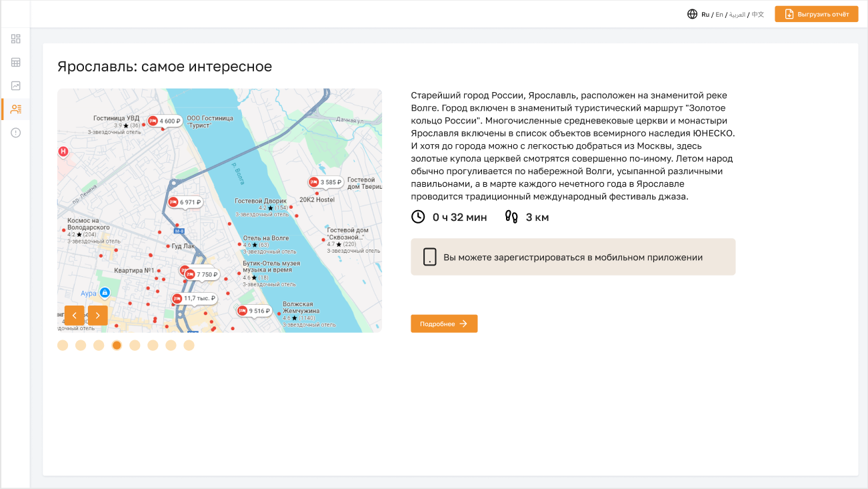
Task: Select the active fourth carousel dot
Action: click(117, 345)
